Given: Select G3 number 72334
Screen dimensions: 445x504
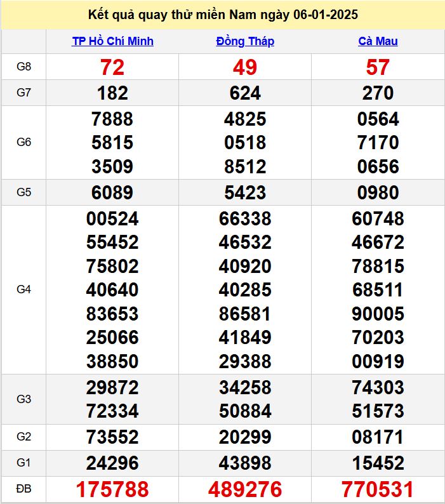Looking at the screenshot, I should pyautogui.click(x=112, y=411).
